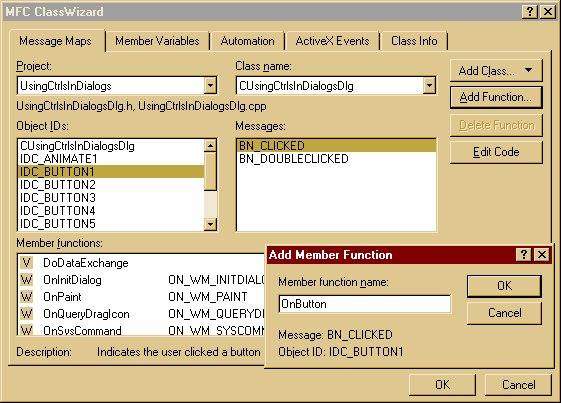Screen dimensions: 561x403
Task: Confirm with OK in Add Member Function
Action: [x=504, y=286]
